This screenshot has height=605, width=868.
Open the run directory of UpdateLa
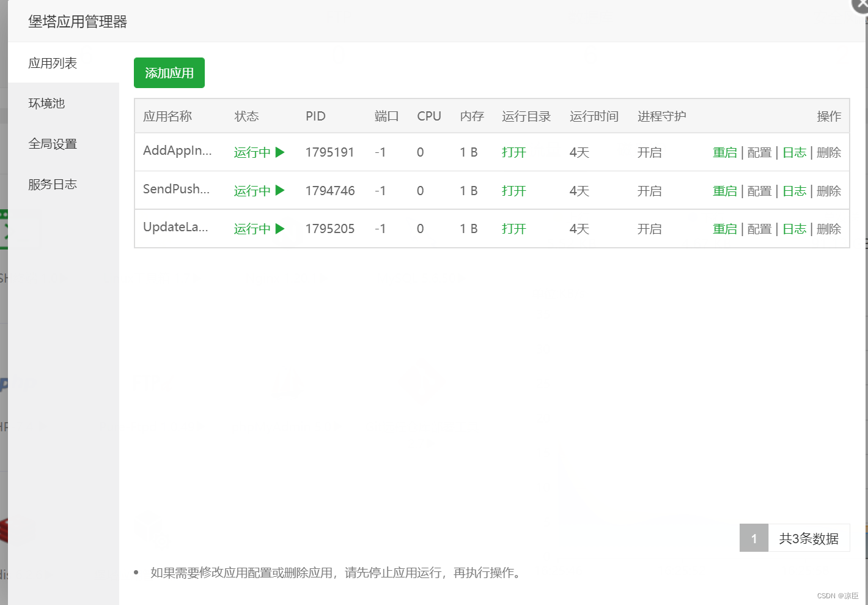[x=513, y=228]
